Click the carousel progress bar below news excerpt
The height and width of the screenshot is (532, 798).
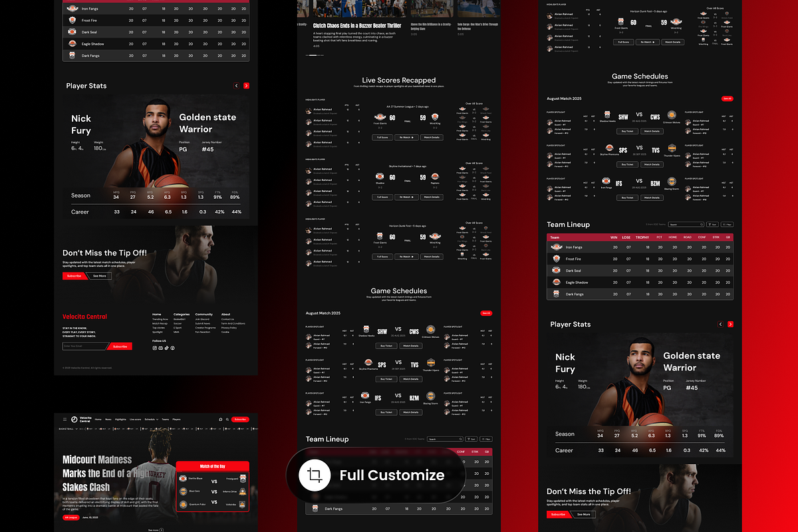tap(315, 56)
